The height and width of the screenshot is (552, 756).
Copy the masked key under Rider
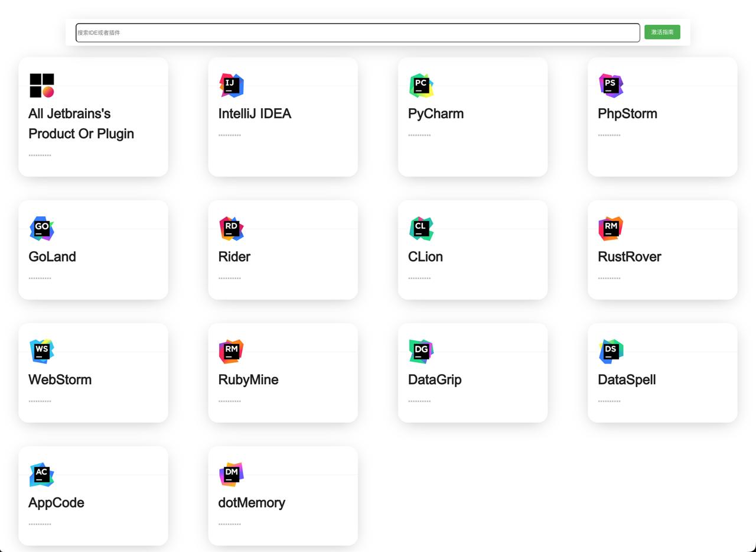(230, 279)
